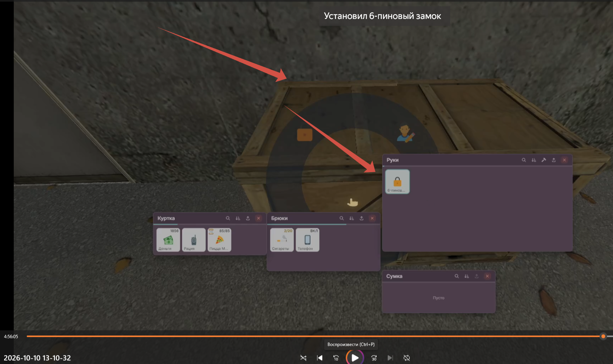Sort items in the Сумка panel

point(467,276)
